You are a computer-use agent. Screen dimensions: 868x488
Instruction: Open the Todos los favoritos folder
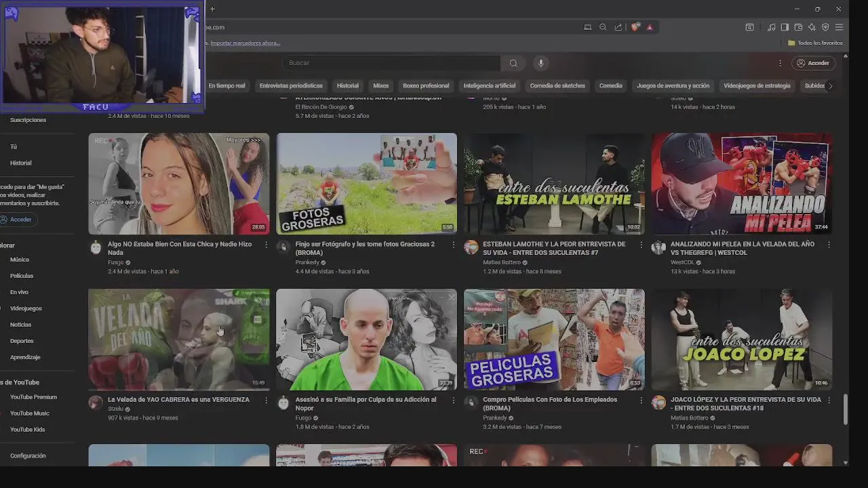click(x=815, y=43)
